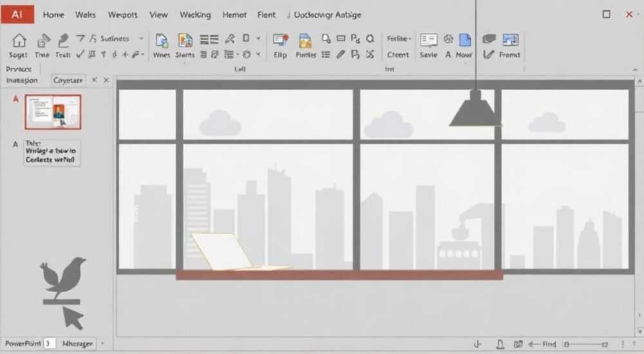Select the eyedropper tool icon
The height and width of the screenshot is (354, 644).
230,39
